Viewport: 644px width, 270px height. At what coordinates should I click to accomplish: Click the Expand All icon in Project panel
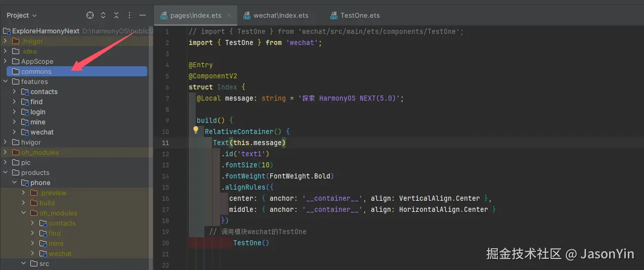tap(103, 15)
